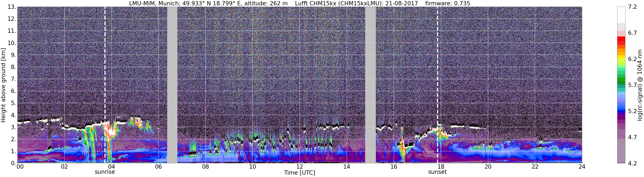The image size is (644, 177).
Task: Click the y-axis tick label '9.'
Action: 13,55
